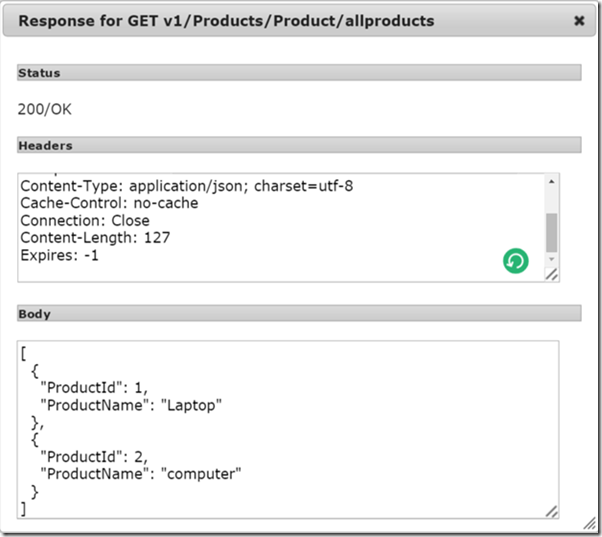Grab the Headers textarea resize handle
The image size is (602, 537).
point(551,274)
